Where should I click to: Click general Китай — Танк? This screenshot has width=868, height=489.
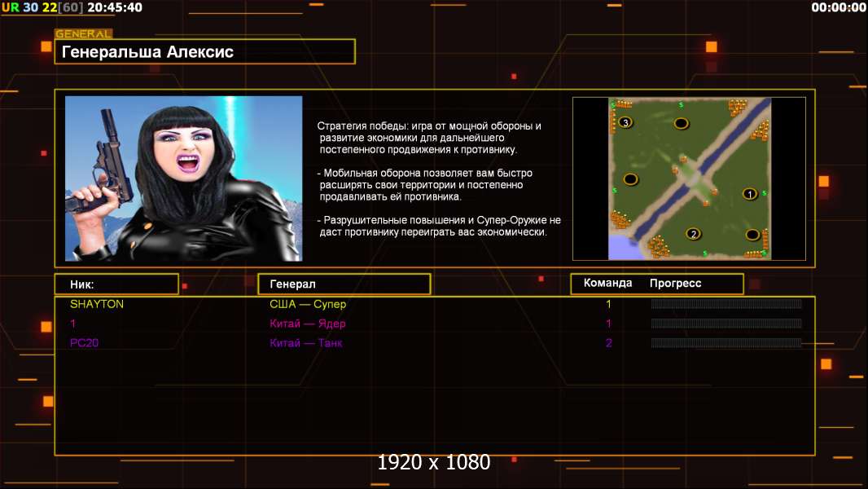click(305, 343)
